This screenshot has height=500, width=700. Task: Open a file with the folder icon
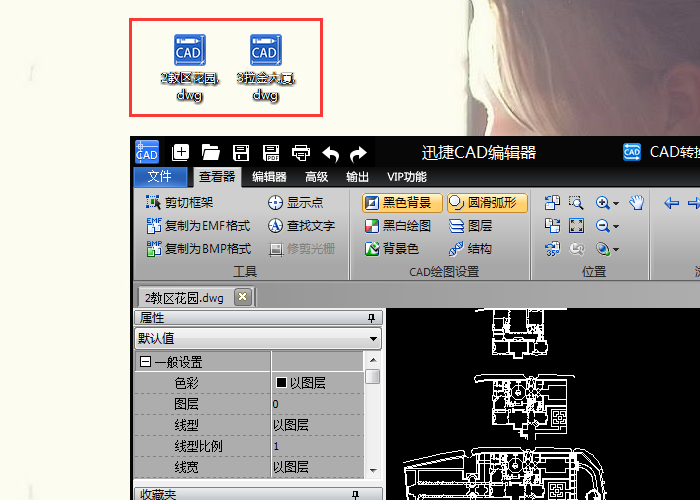click(x=210, y=153)
